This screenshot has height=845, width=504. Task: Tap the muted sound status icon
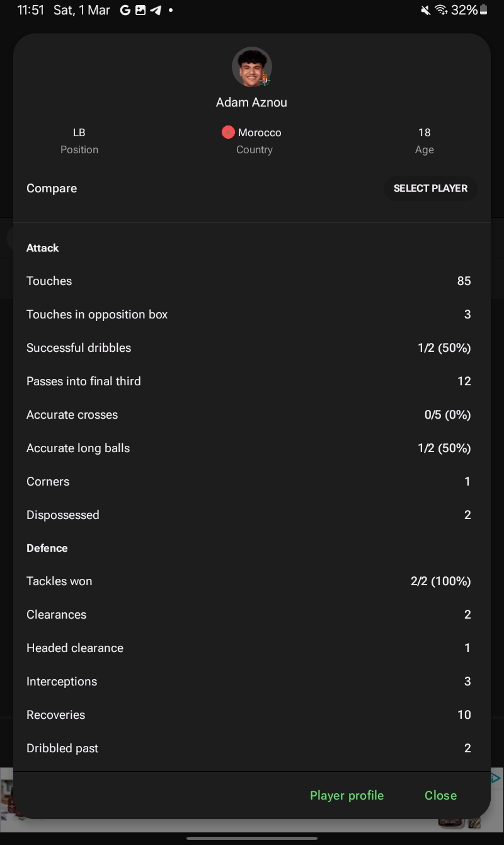(x=426, y=10)
